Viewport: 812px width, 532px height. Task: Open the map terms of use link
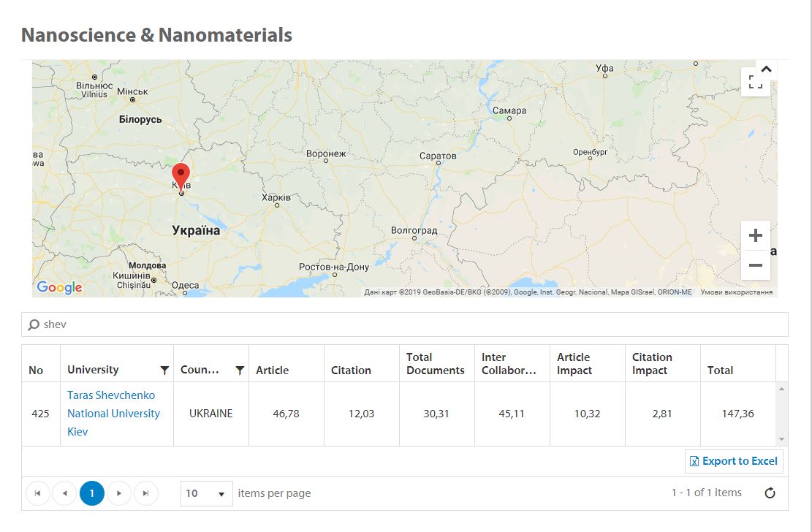[737, 292]
